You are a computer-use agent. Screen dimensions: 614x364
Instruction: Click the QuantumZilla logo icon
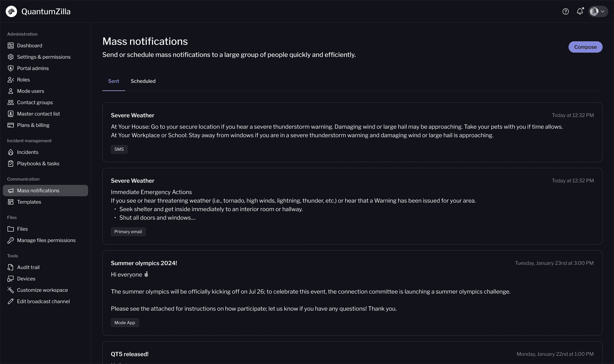coord(11,11)
